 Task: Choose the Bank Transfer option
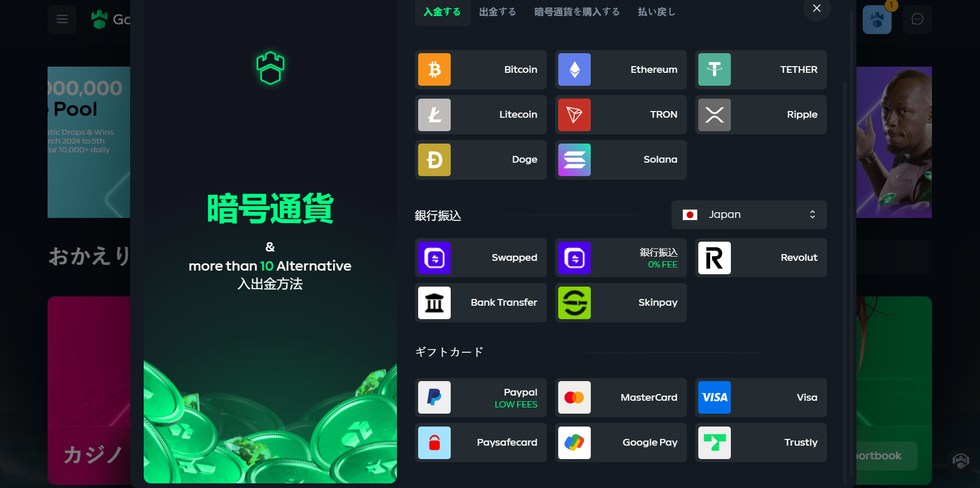[480, 303]
